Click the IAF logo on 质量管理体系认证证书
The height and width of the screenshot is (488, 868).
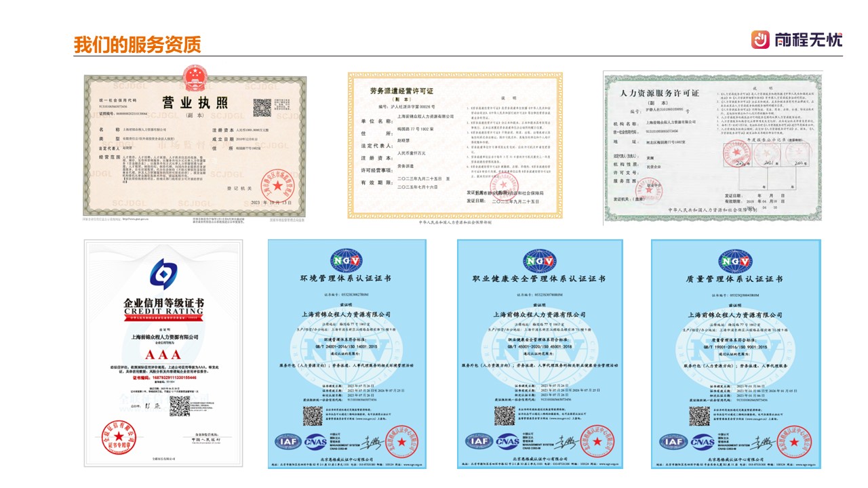click(672, 441)
